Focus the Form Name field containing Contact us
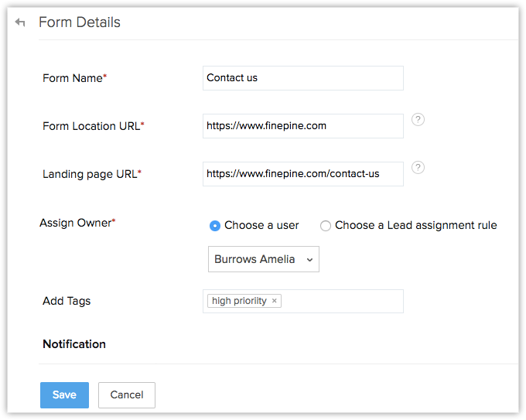Viewport: 526px width, 420px height. click(x=302, y=78)
